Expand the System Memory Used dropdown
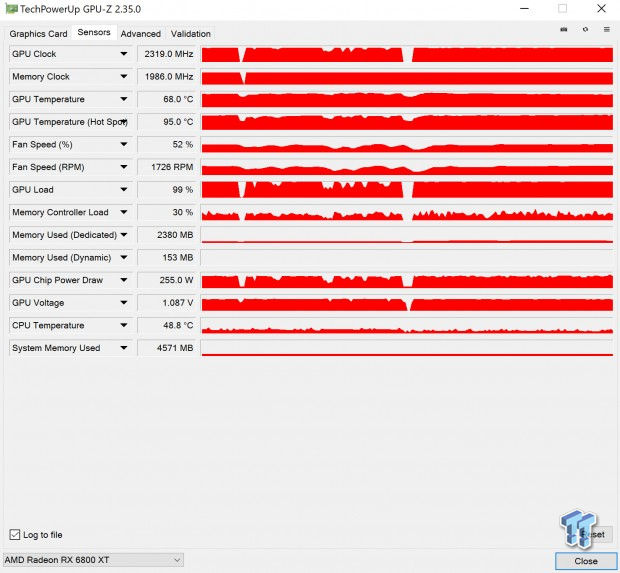Screen dimensions: 620x573 pyautogui.click(x=124, y=348)
